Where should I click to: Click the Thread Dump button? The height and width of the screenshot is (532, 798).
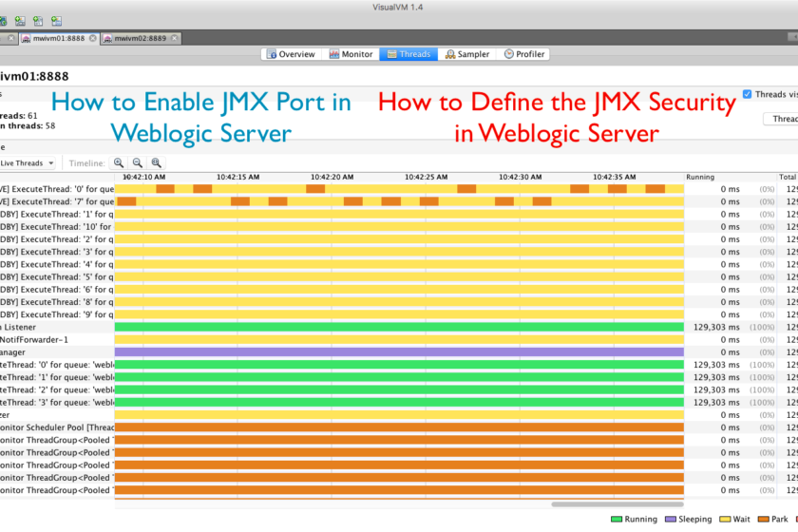pos(781,119)
